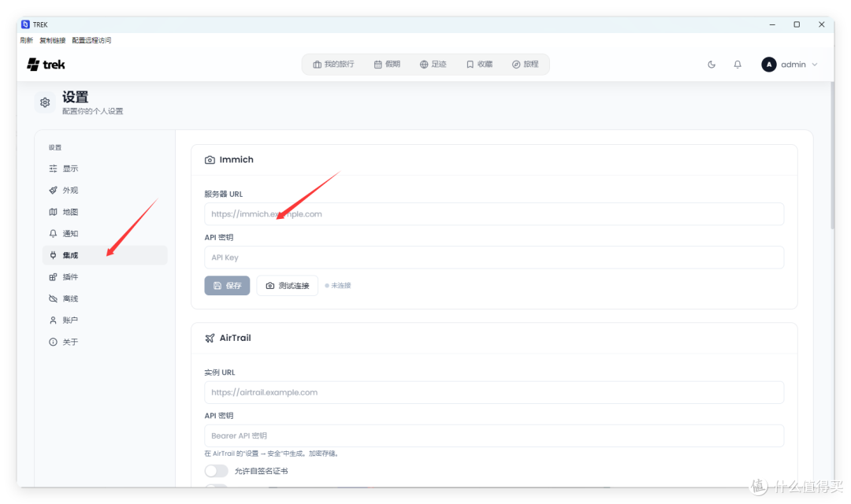Click the admin avatar circle
Screen dimensions: 851x504
(768, 65)
